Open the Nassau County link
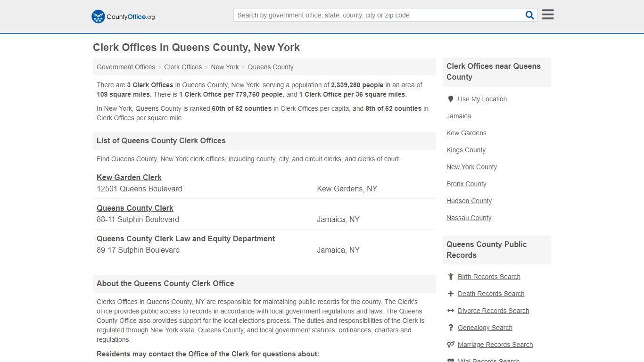Image resolution: width=644 pixels, height=362 pixels. (x=469, y=218)
